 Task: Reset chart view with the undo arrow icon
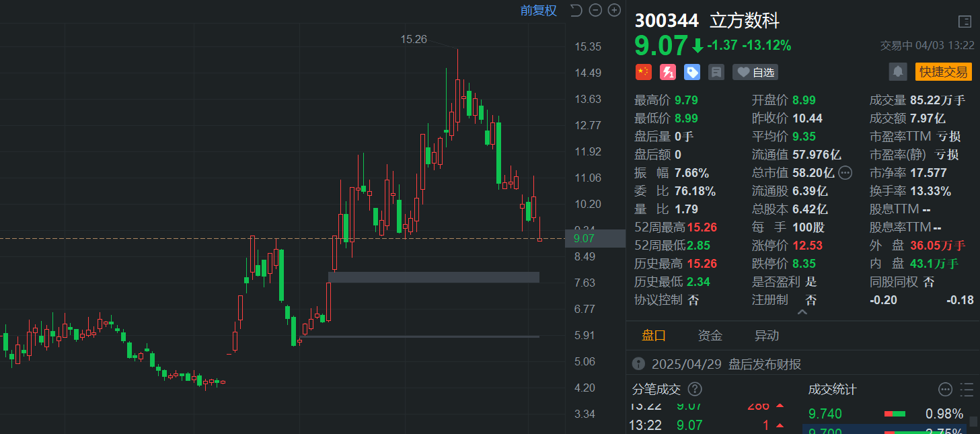576,9
